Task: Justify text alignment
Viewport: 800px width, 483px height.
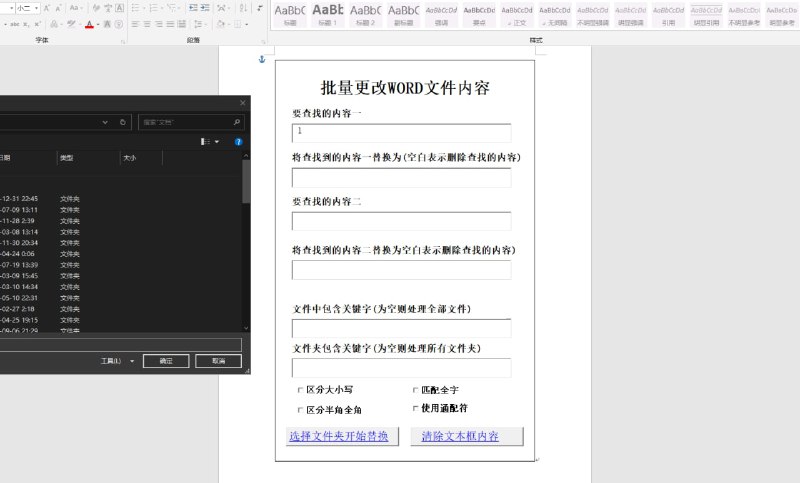Action: (170, 24)
